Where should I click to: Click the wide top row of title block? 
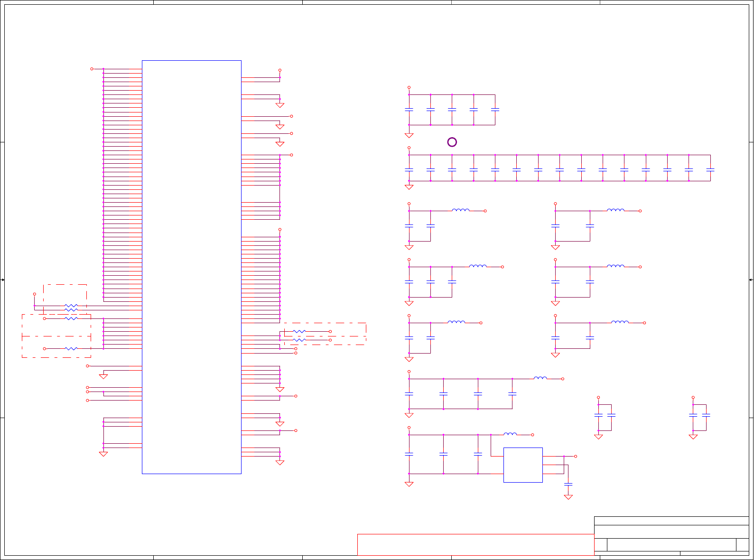click(671, 521)
